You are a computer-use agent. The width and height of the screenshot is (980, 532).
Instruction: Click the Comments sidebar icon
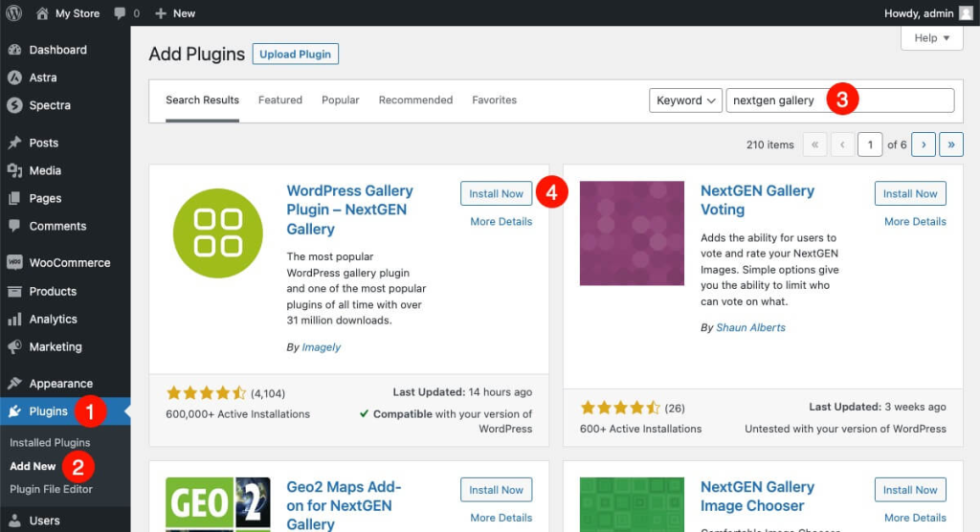click(14, 226)
